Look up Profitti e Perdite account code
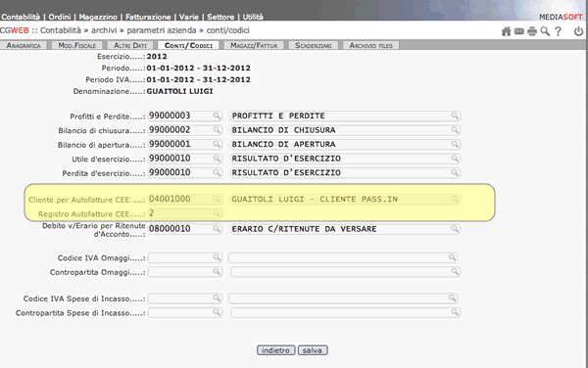Image resolution: width=588 pixels, height=368 pixels. point(217,116)
